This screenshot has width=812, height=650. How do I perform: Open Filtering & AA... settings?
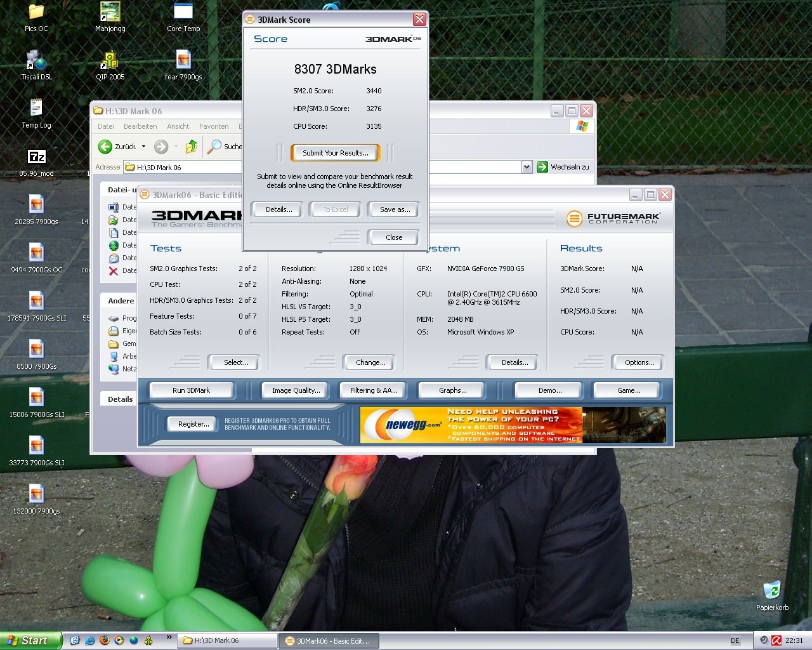coord(374,390)
